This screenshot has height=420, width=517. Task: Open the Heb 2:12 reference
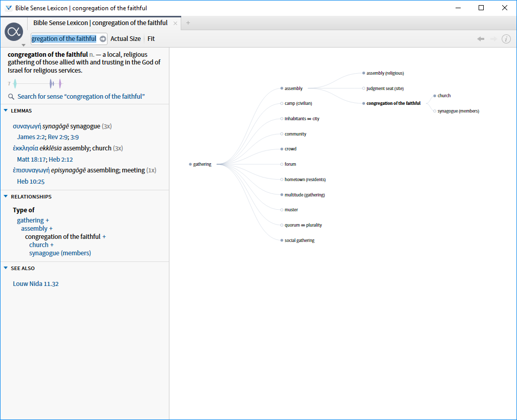pos(61,160)
